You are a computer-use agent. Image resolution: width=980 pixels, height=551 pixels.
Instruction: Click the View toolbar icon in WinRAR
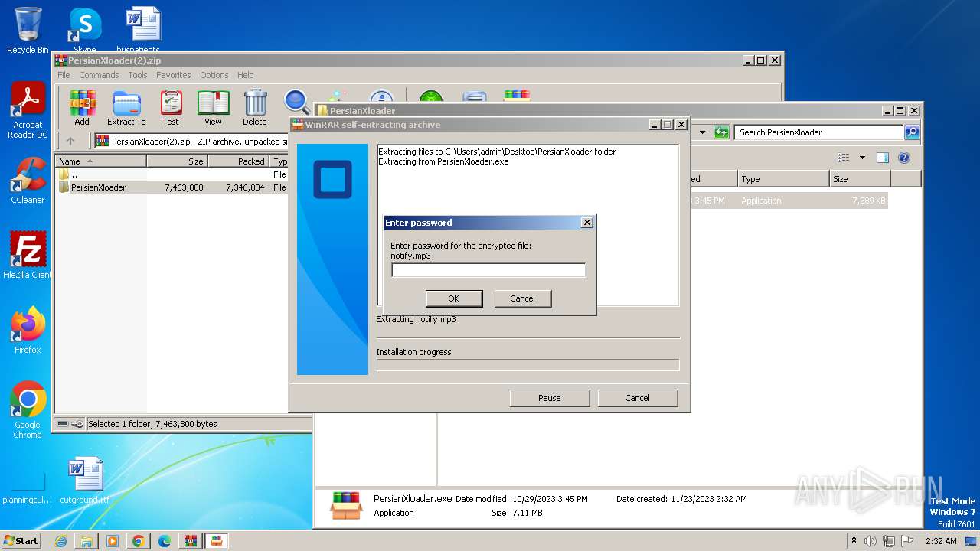pyautogui.click(x=213, y=108)
